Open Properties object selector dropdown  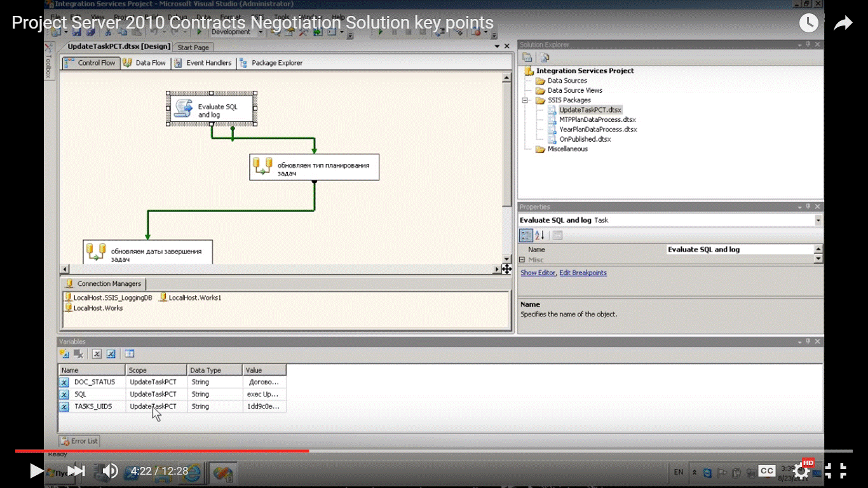click(x=818, y=220)
